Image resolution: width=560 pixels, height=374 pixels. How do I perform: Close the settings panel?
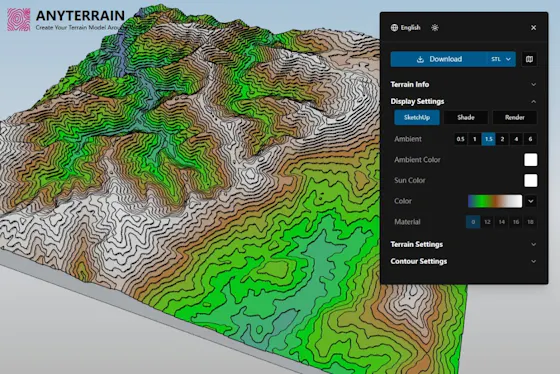(x=534, y=28)
